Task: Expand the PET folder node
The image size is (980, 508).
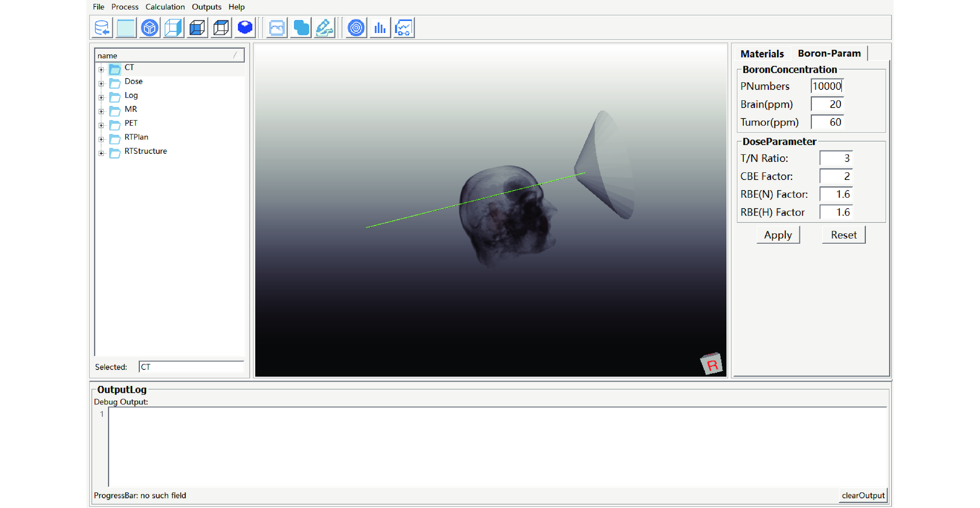Action: click(101, 125)
